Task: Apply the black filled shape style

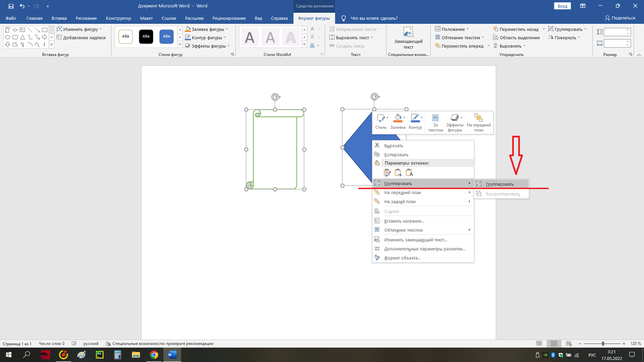Action: point(146,36)
